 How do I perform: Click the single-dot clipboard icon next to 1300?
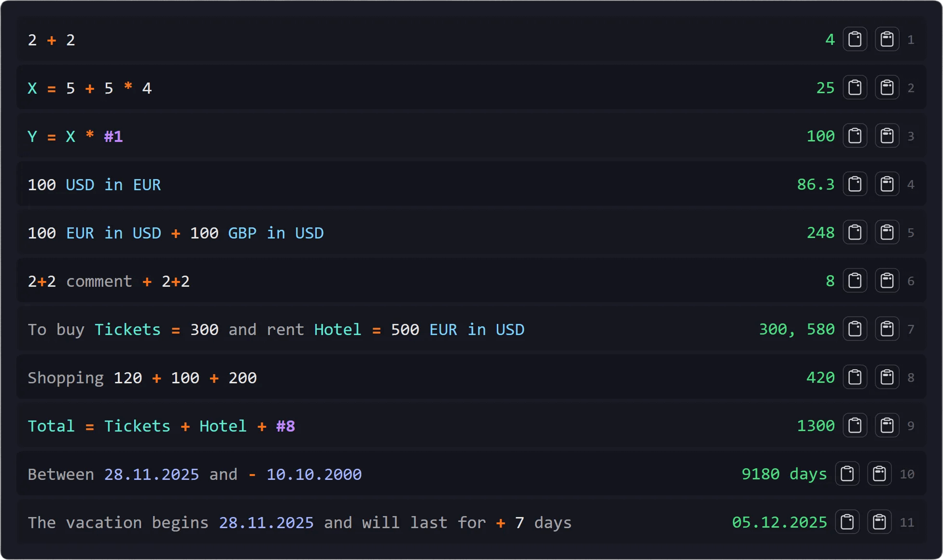(x=855, y=425)
